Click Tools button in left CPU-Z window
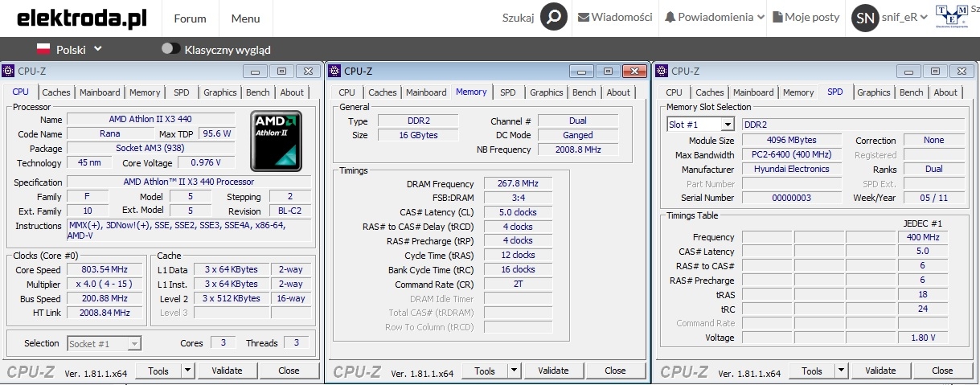The width and height of the screenshot is (980, 385). pos(158,371)
